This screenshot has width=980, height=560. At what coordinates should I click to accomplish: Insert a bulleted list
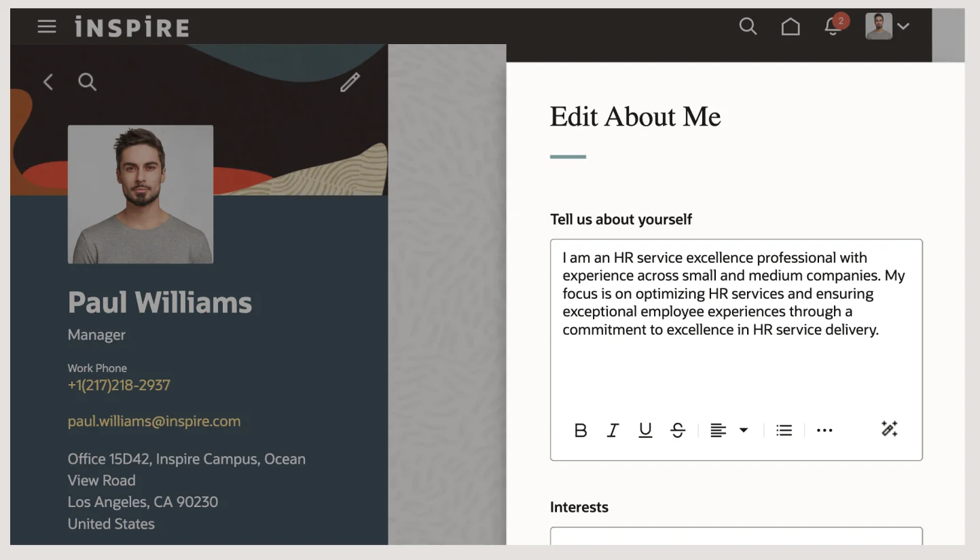pos(784,430)
